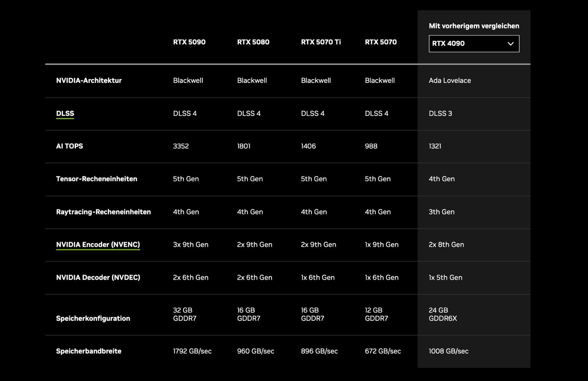588x381 pixels.
Task: Click the '32 GB GDDR7' memory cell
Action: 185,314
